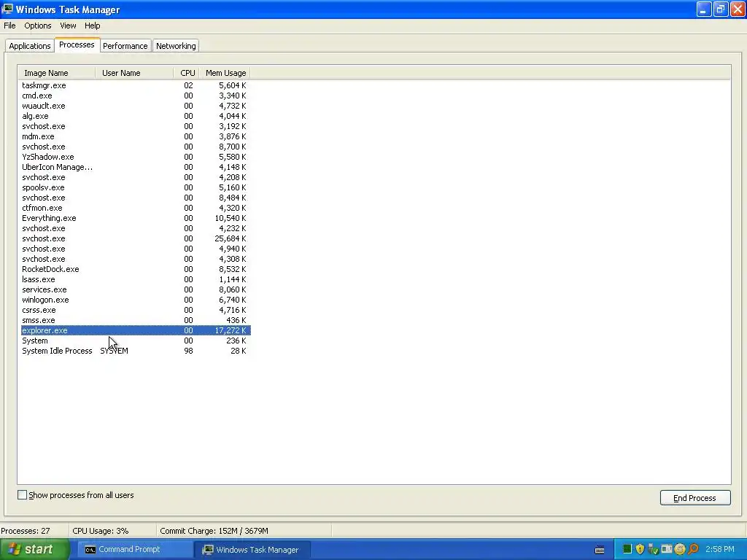Select svchost.exe using 8,700 K memory
Screen dimensions: 747x560
(x=134, y=147)
